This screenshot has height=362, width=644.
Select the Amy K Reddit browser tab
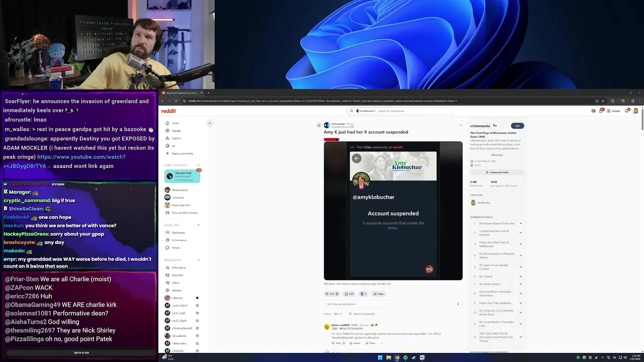[182, 93]
